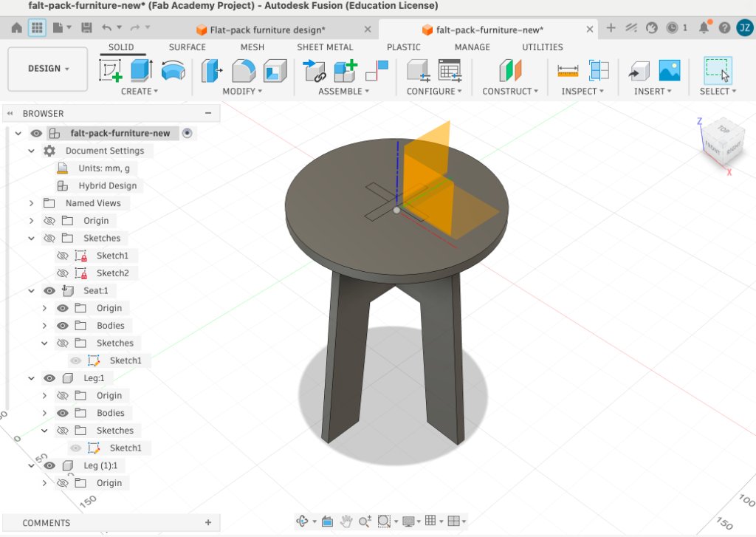Open the DESIGN workspace dropdown
The width and height of the screenshot is (756, 537).
click(48, 69)
